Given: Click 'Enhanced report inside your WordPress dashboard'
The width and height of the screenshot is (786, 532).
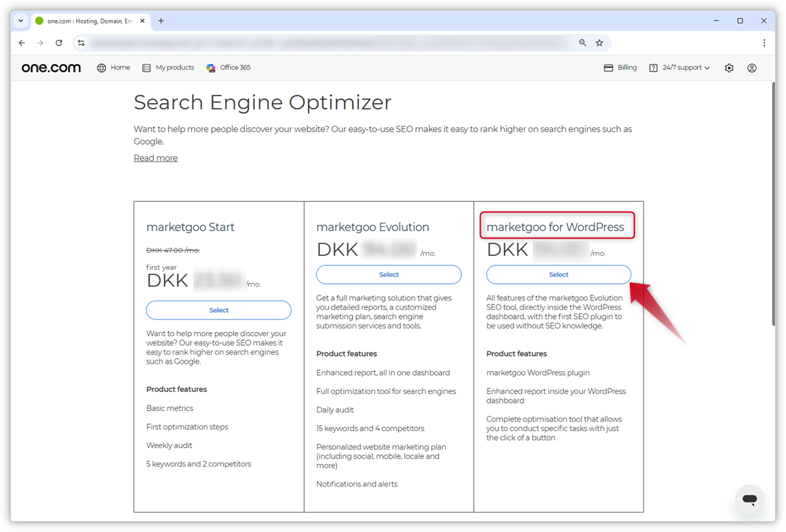Looking at the screenshot, I should pyautogui.click(x=556, y=396).
